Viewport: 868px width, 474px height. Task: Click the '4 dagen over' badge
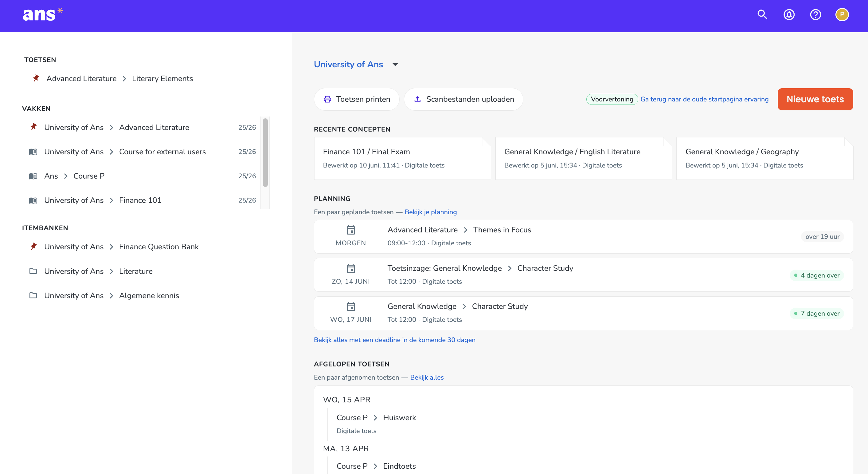pos(816,275)
